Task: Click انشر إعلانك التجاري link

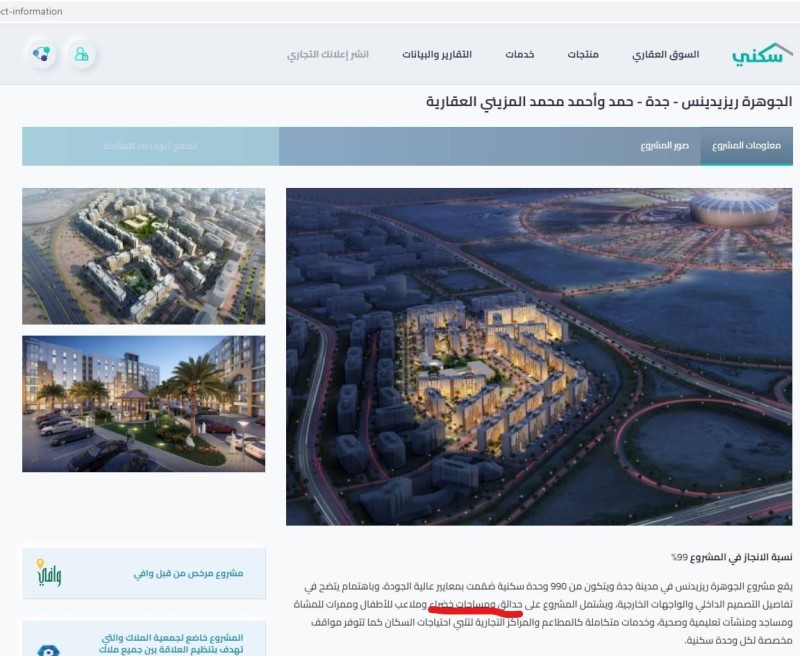Action: point(328,55)
